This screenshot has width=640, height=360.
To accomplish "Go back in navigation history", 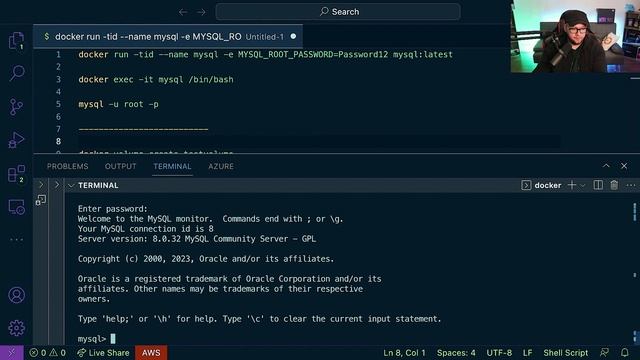I will pos(183,12).
